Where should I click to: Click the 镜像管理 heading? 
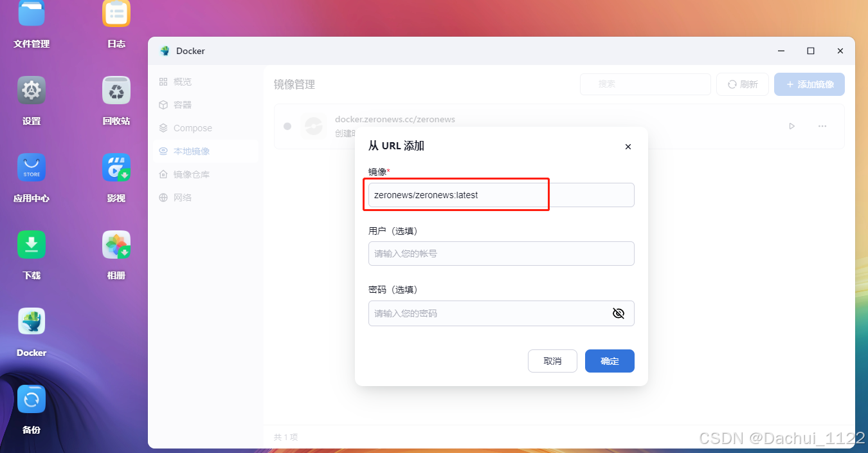(x=294, y=85)
